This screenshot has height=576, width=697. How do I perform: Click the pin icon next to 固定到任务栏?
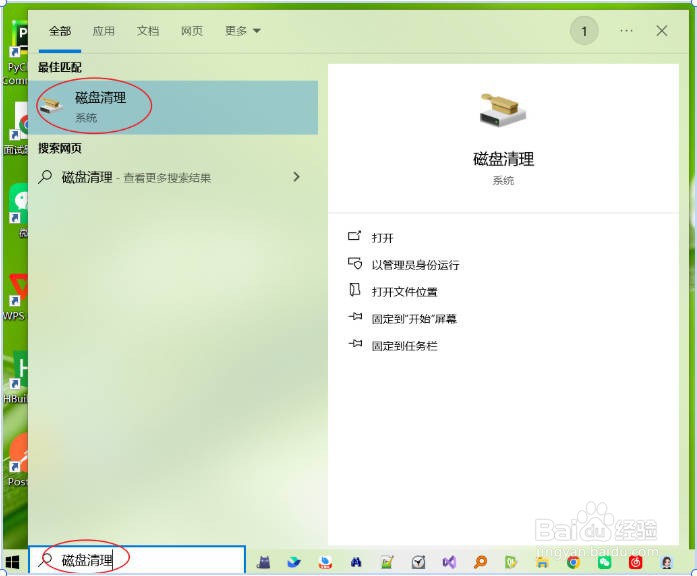(355, 344)
